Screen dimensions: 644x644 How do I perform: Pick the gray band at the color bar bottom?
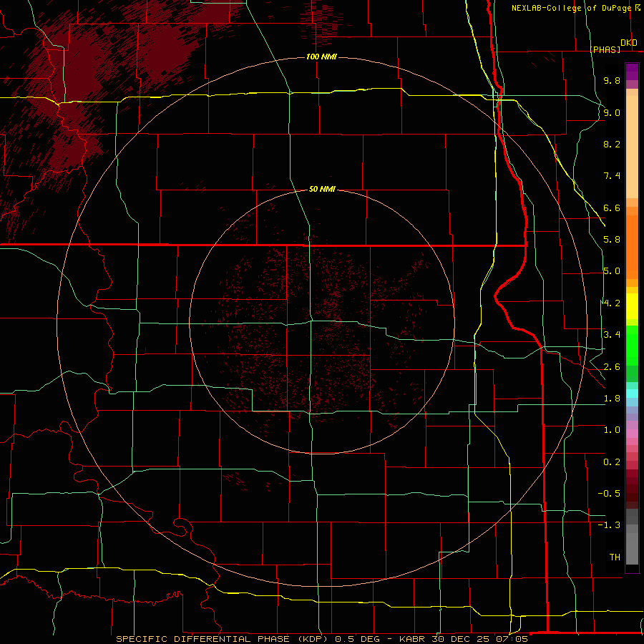pos(632,546)
